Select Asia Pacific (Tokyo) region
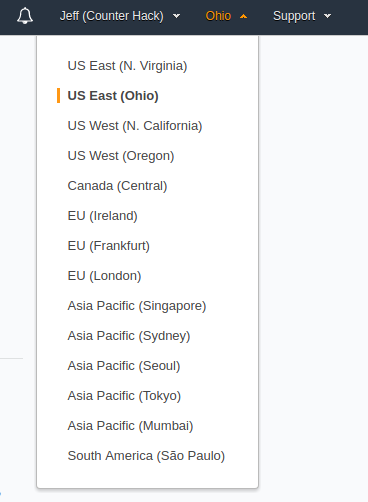 coord(124,396)
